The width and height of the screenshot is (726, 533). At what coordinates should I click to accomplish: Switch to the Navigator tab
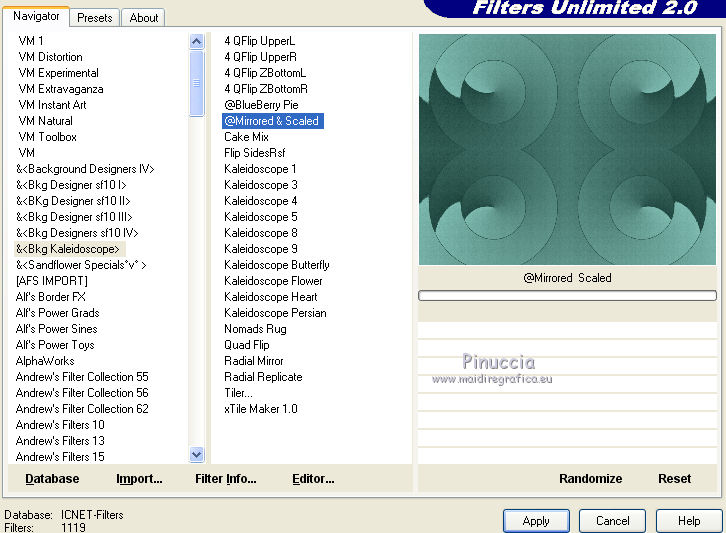(x=36, y=16)
